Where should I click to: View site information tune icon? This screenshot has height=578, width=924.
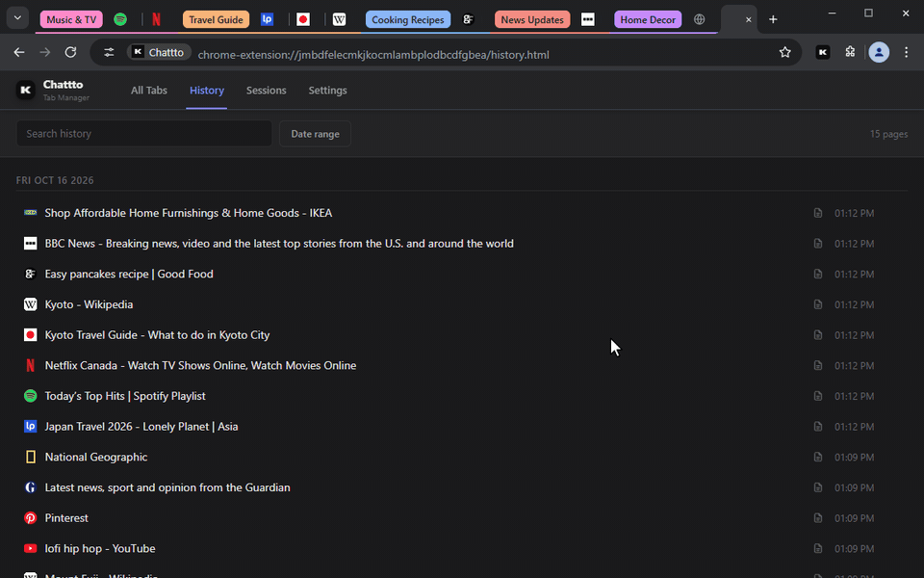point(109,52)
